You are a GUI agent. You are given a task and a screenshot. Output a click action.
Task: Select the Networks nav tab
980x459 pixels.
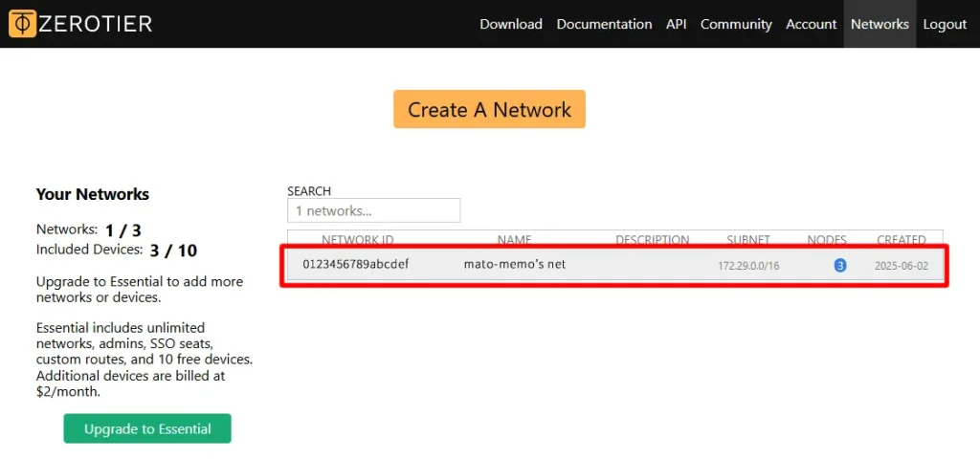coord(880,24)
